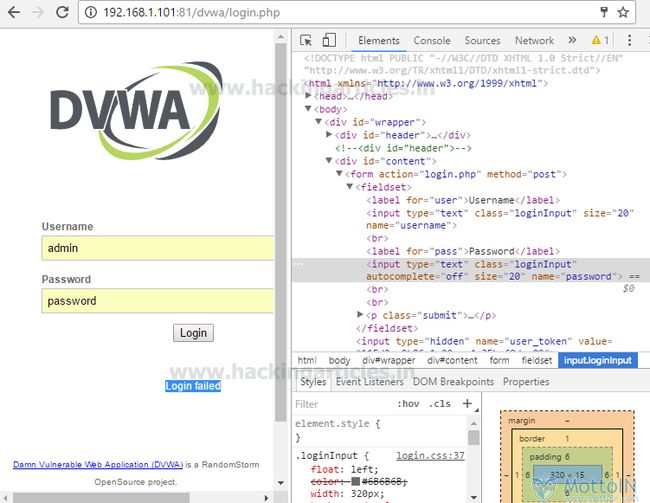Collapse the div id content node
The height and width of the screenshot is (503, 650).
[329, 160]
